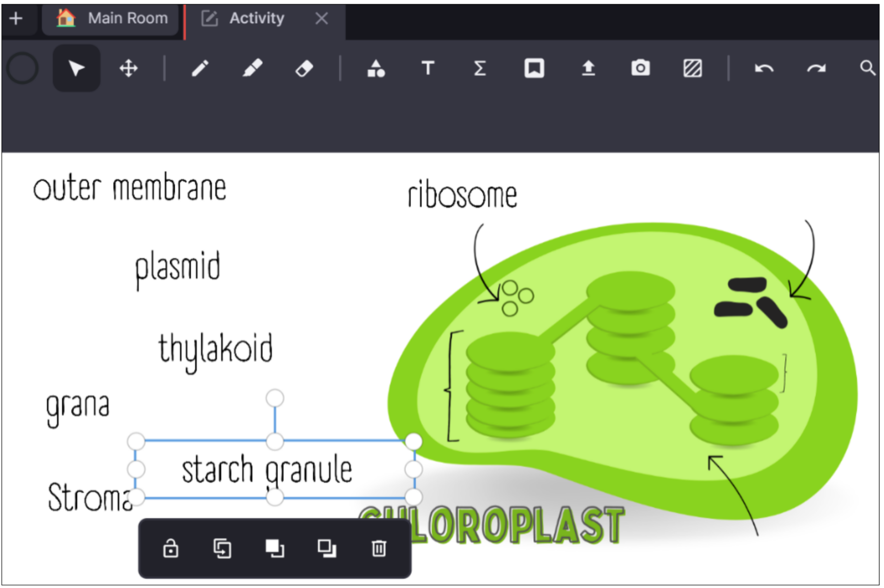Image resolution: width=884 pixels, height=588 pixels.
Task: Activate the eraser tool
Action: click(304, 67)
